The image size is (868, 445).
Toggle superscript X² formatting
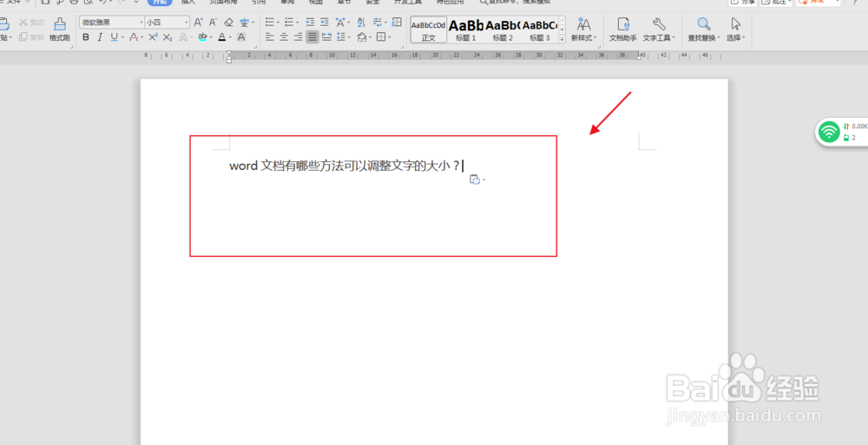point(154,37)
